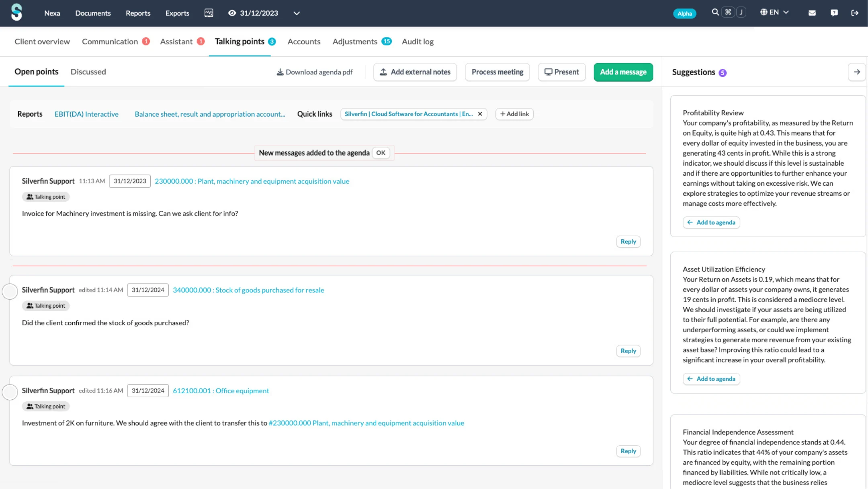868x489 pixels.
Task: Open the envelope messages icon
Action: point(812,13)
